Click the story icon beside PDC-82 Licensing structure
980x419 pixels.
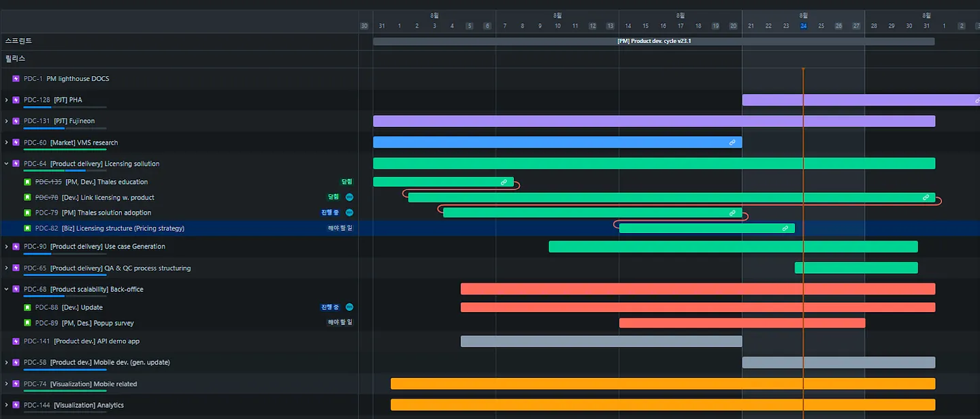coord(27,229)
